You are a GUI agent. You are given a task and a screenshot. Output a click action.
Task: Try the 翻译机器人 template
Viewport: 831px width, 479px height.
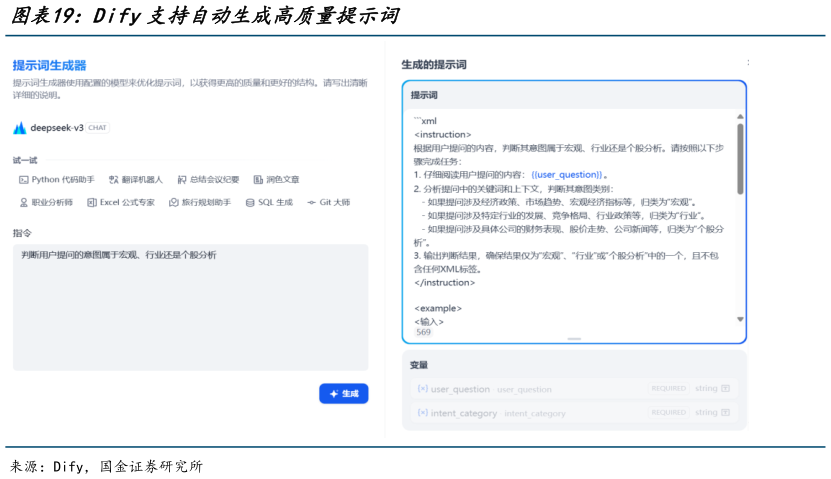(136, 180)
